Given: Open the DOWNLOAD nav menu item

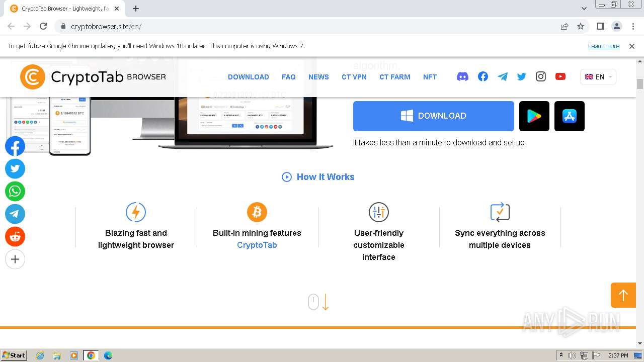Looking at the screenshot, I should [249, 77].
